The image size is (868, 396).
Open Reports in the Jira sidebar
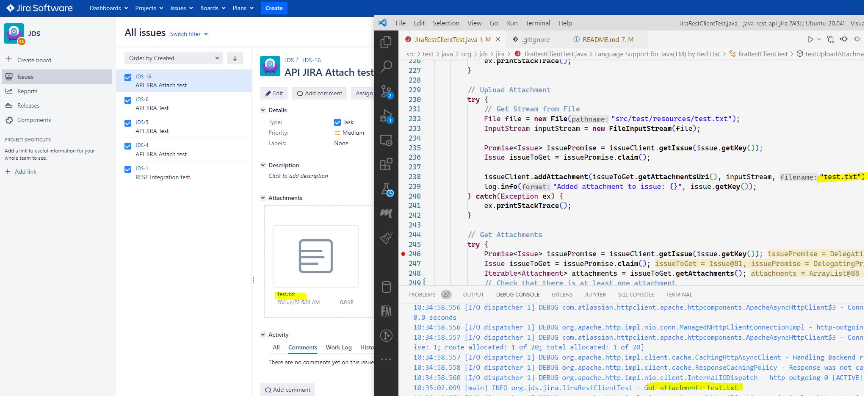[27, 91]
